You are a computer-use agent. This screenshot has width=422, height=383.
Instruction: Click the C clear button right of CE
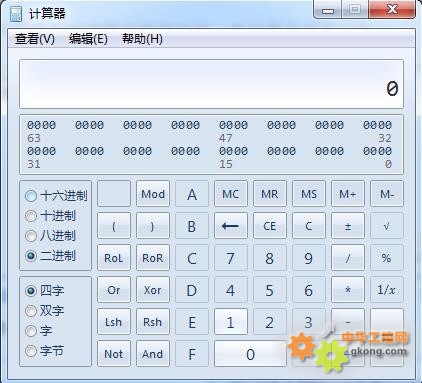(309, 226)
